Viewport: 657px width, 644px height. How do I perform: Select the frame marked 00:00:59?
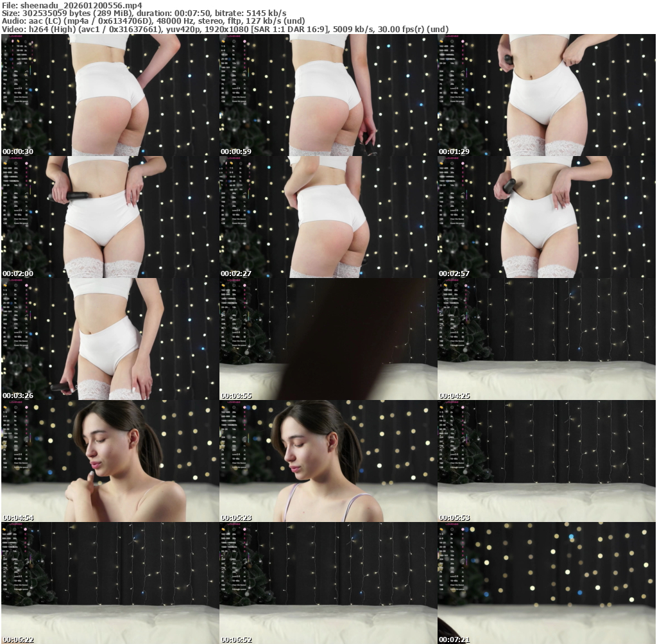tap(328, 95)
